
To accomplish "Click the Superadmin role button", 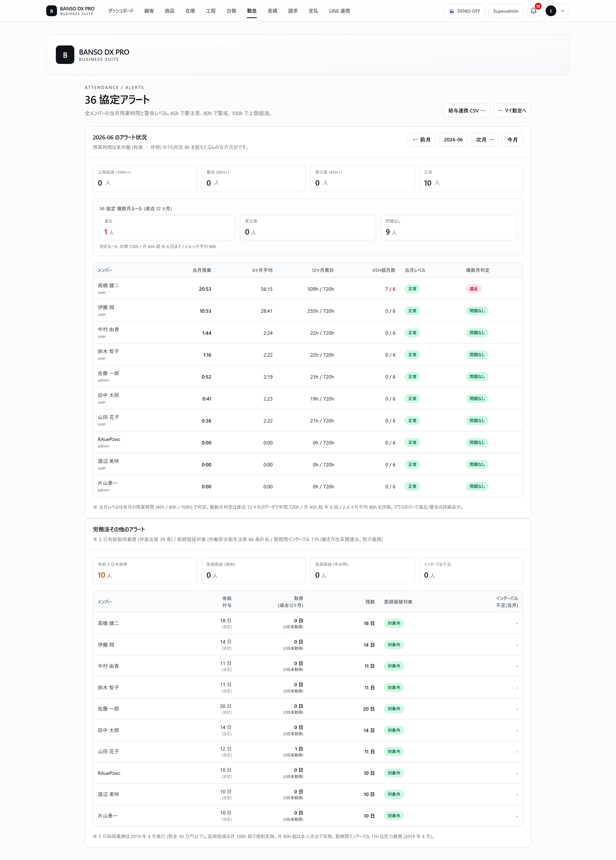I will [506, 11].
